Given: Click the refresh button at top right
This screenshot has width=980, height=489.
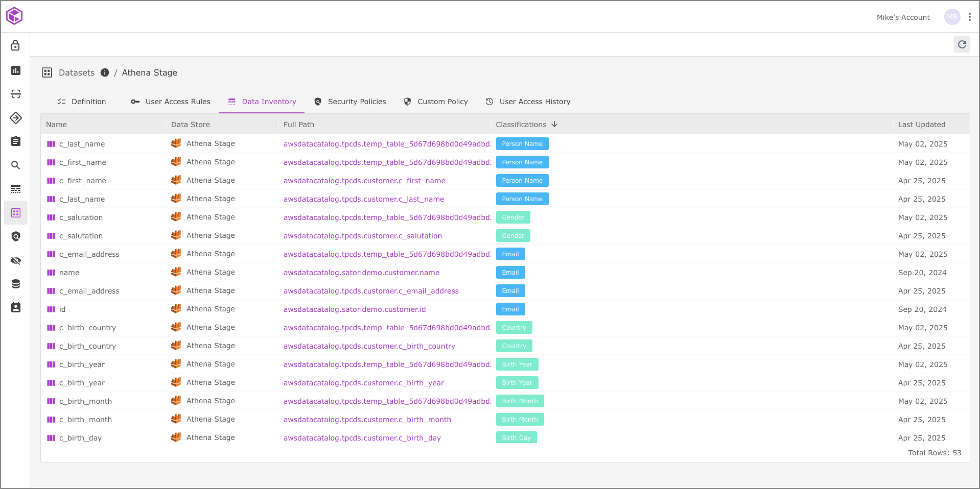Looking at the screenshot, I should [x=962, y=44].
